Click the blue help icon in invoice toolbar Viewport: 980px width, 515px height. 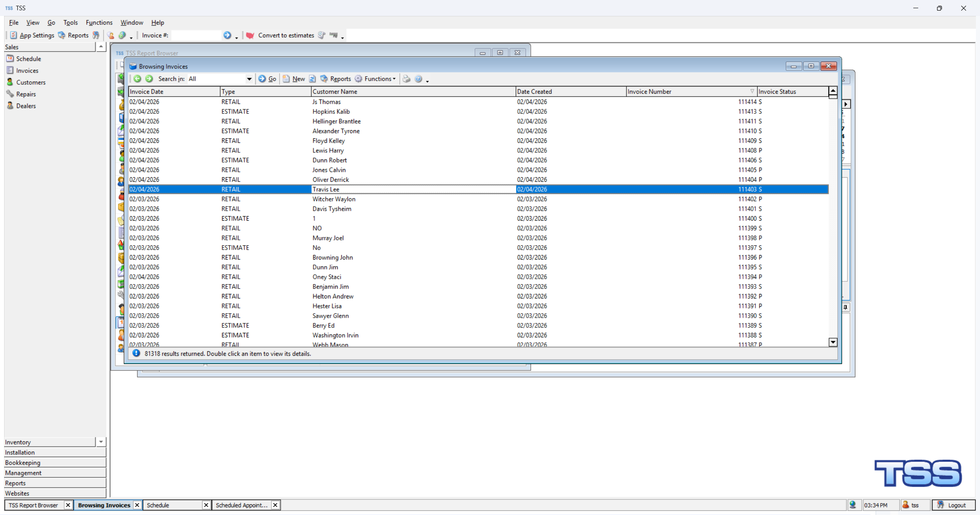[418, 79]
